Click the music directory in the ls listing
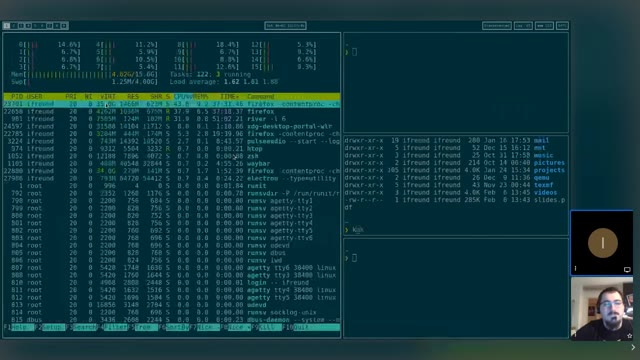Image resolution: width=640 pixels, height=360 pixels. click(x=543, y=156)
